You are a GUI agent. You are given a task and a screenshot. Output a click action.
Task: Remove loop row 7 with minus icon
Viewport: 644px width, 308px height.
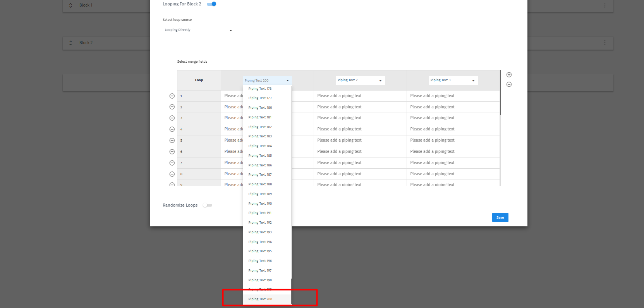(172, 163)
